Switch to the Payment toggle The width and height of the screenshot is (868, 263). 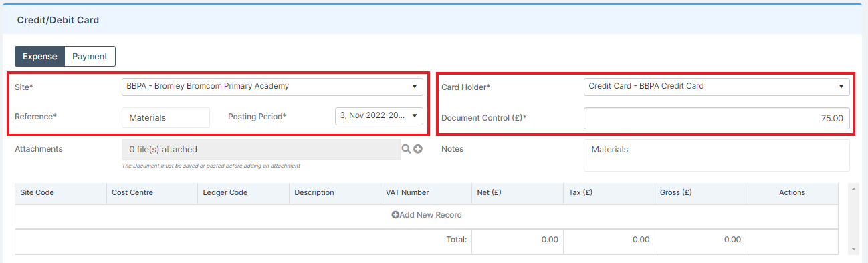coord(90,56)
